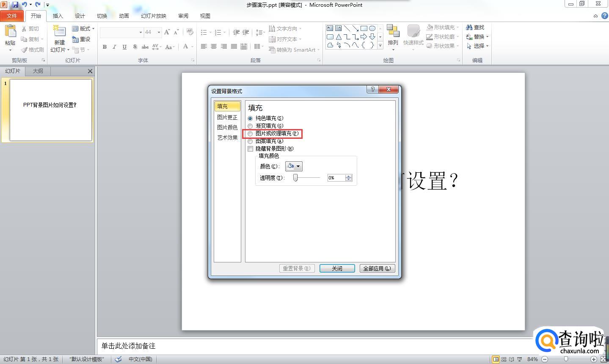Open the 版式 layout dropdown

tap(84, 29)
